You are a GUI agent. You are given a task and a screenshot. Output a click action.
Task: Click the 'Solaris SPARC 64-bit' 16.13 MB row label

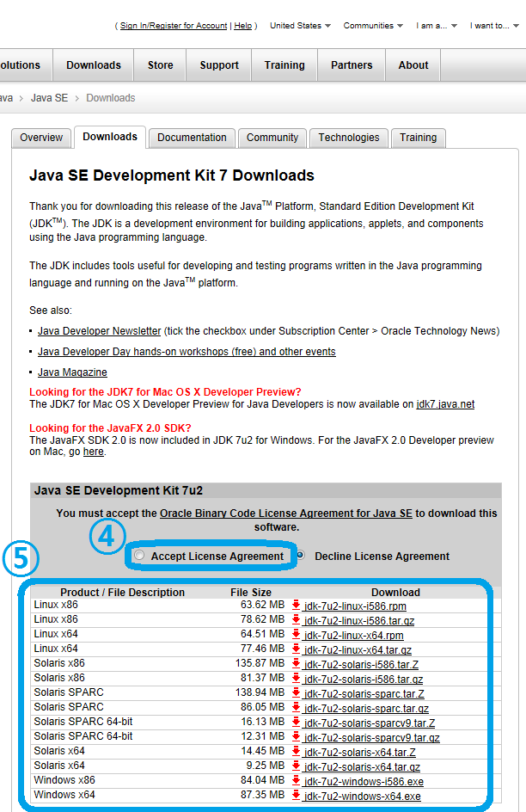pyautogui.click(x=83, y=722)
